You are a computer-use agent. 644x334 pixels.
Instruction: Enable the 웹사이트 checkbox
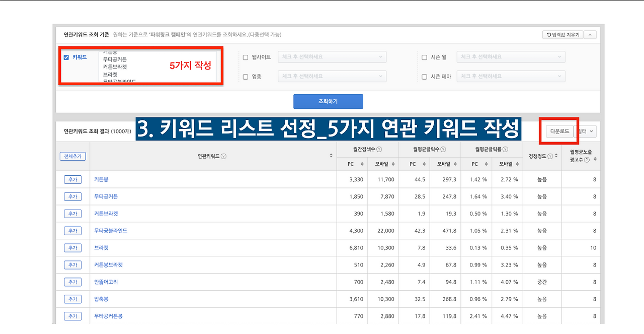click(x=246, y=57)
